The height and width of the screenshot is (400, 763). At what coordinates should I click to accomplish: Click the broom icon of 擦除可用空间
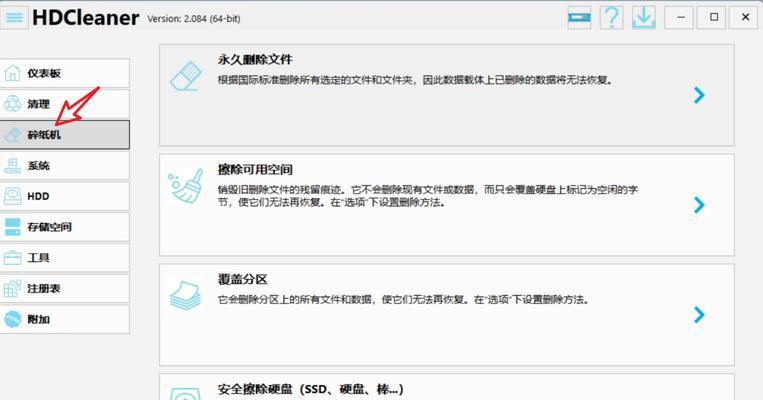185,185
